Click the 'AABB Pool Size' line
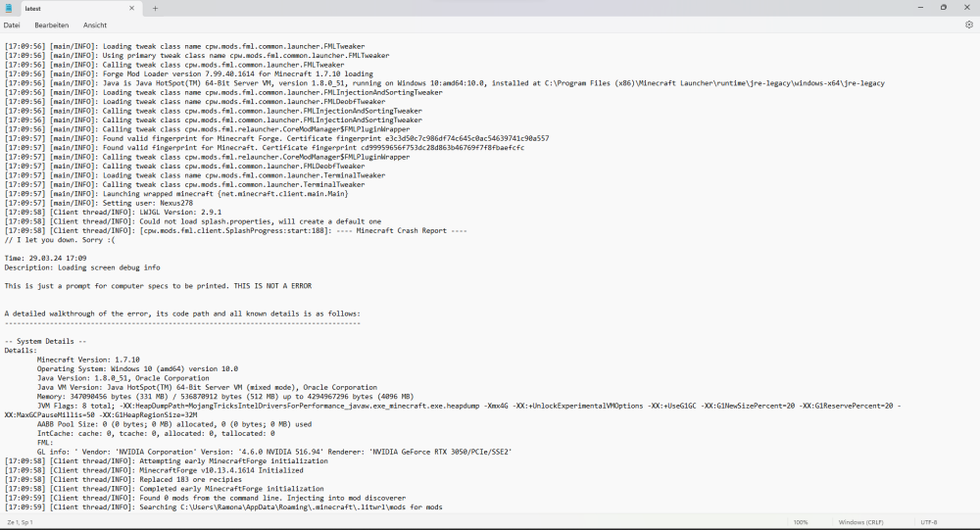This screenshot has height=530, width=980. 174,424
